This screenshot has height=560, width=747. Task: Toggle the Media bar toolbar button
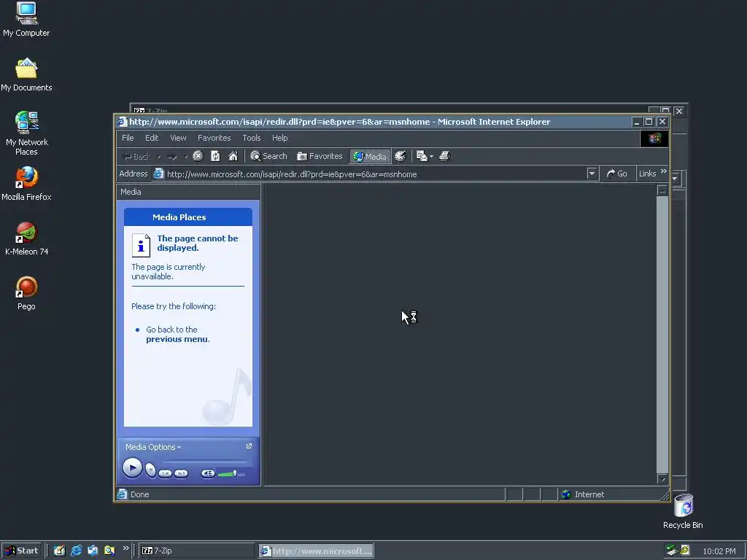pyautogui.click(x=370, y=156)
